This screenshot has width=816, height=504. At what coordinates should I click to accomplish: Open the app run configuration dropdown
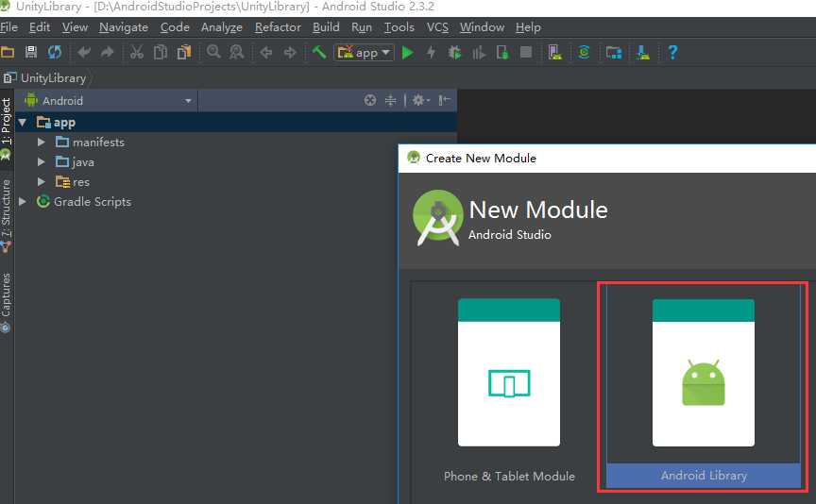point(365,53)
